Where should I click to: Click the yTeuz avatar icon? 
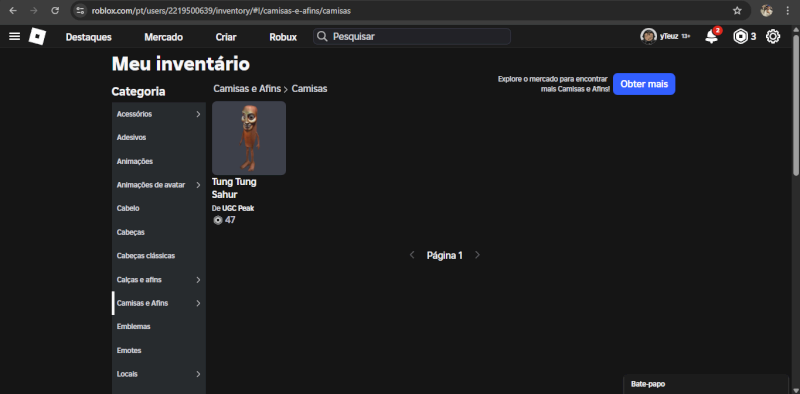coord(648,37)
